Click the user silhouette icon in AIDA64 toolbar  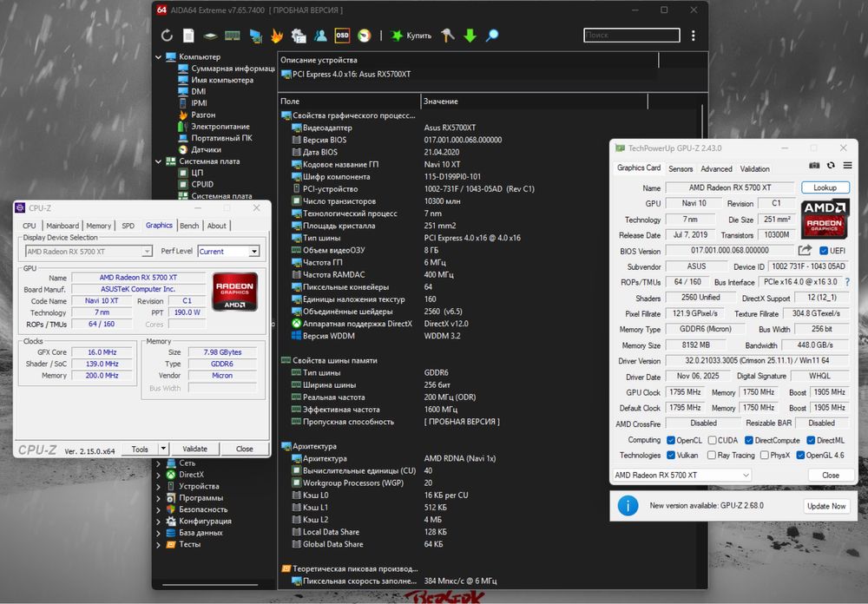pos(320,36)
